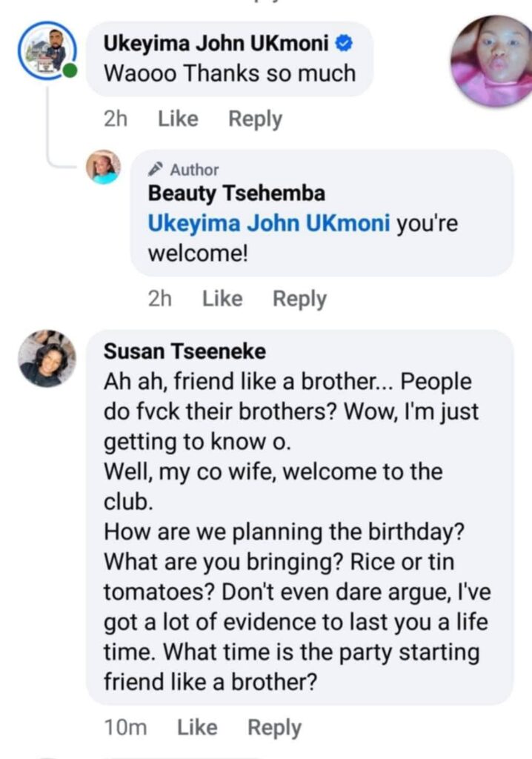The height and width of the screenshot is (759, 532).
Task: Like Susan Tseeneke's comment
Action: point(197,728)
